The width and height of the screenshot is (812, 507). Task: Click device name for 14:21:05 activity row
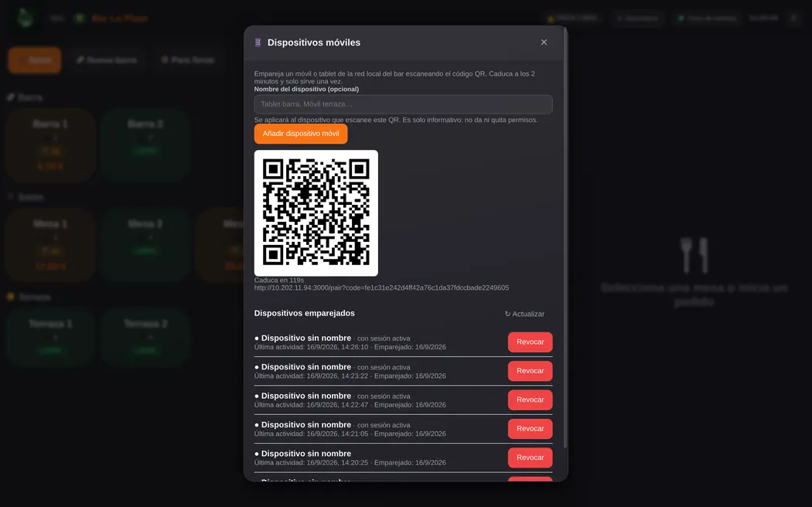coord(306,425)
